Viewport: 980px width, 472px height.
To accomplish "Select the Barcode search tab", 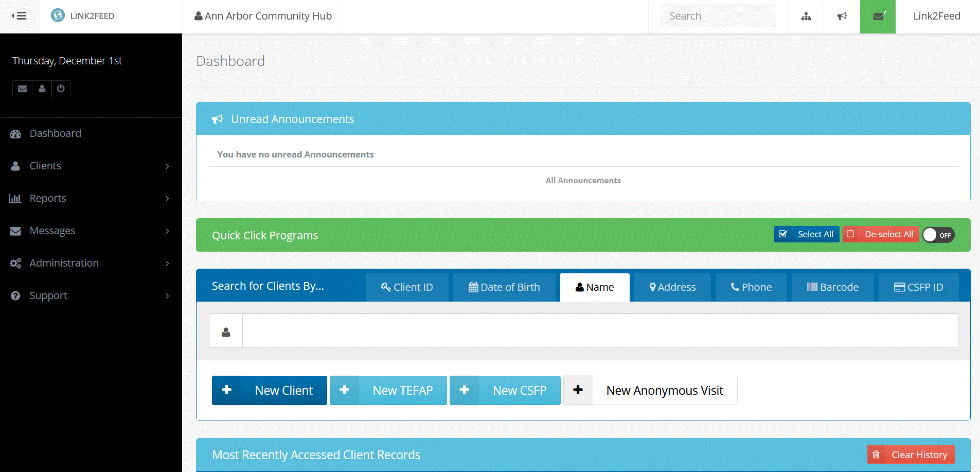I will (x=832, y=287).
